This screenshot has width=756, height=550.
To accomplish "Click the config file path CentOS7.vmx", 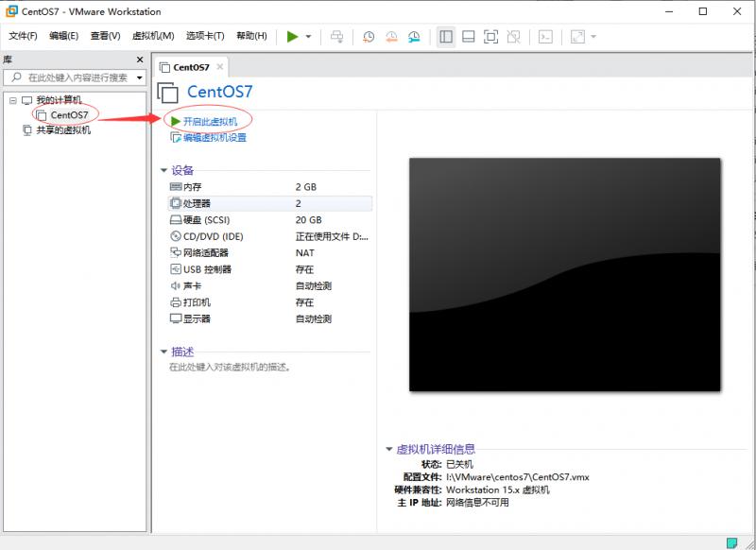I will click(x=517, y=477).
